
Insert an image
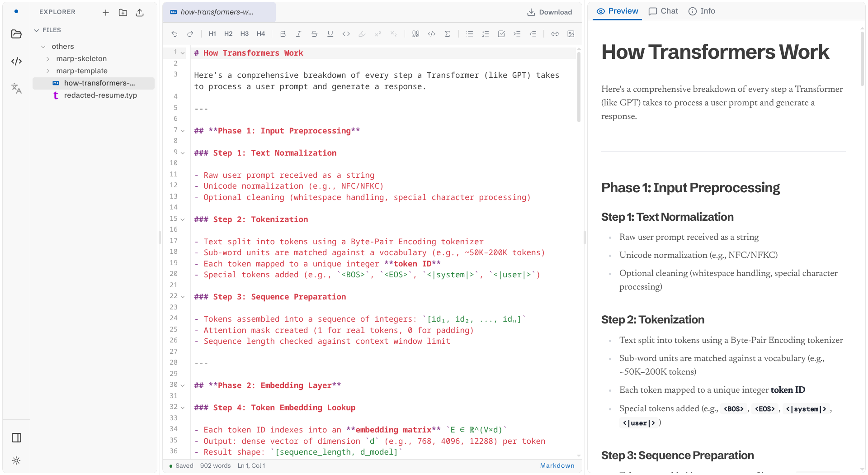[x=571, y=34]
